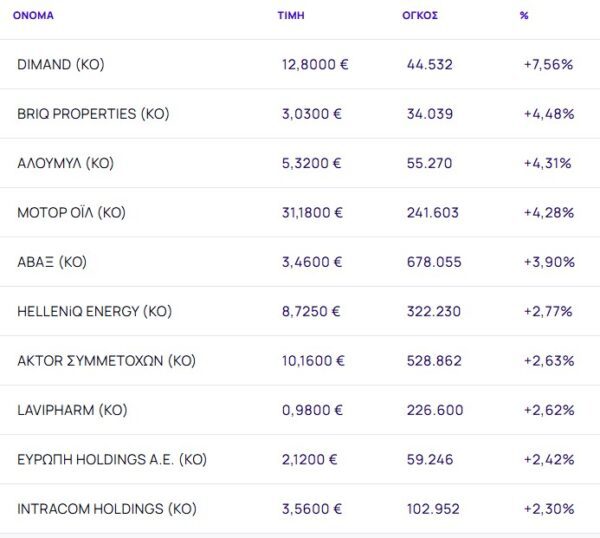Select the ΑΛΟΥΜΥΛ (ΚΟ) row name

(x=66, y=163)
